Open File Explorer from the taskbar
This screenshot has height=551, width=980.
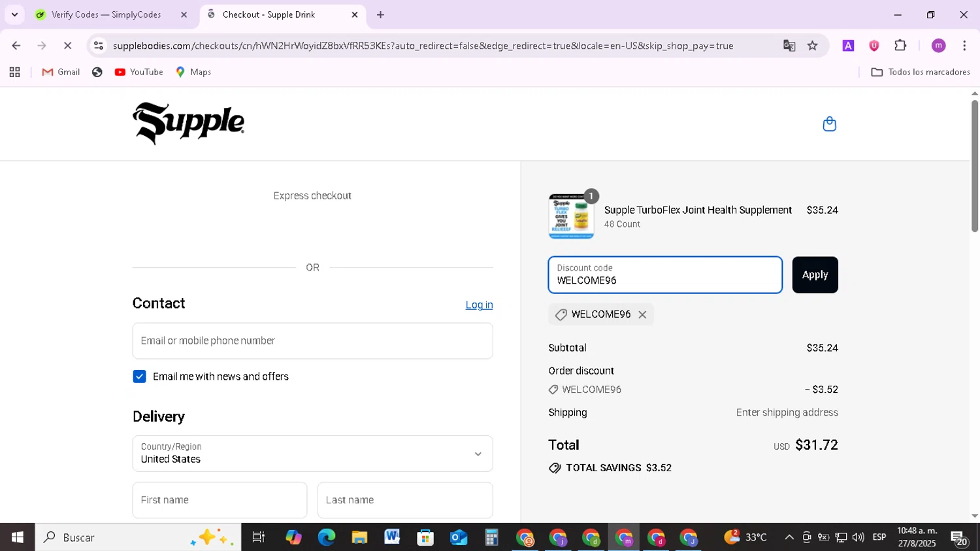pos(359,537)
